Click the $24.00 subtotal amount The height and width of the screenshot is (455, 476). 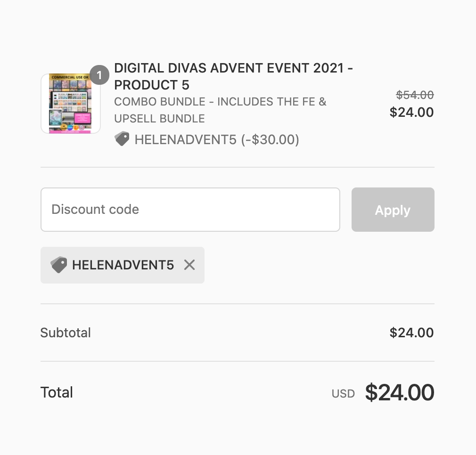pos(411,333)
